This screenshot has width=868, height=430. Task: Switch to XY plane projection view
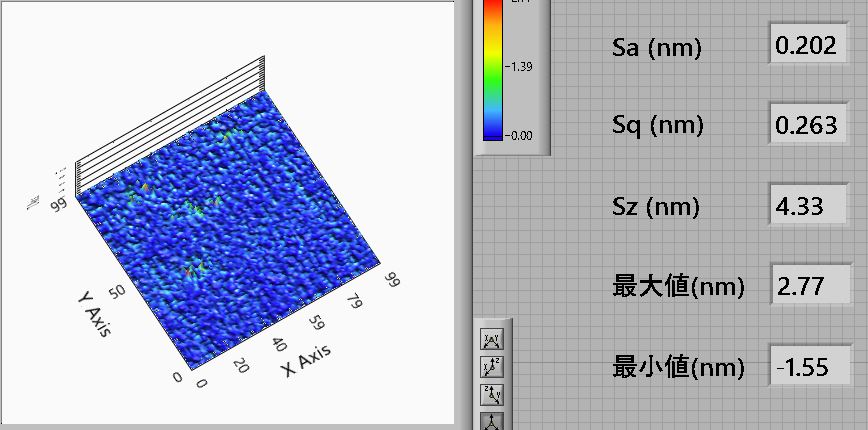coord(493,340)
